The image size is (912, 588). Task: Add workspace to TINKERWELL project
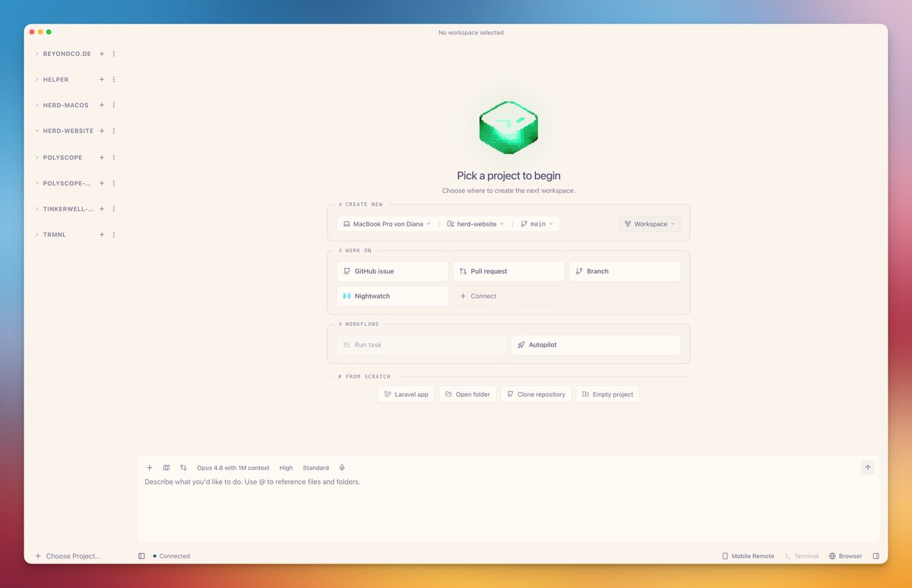tap(102, 209)
